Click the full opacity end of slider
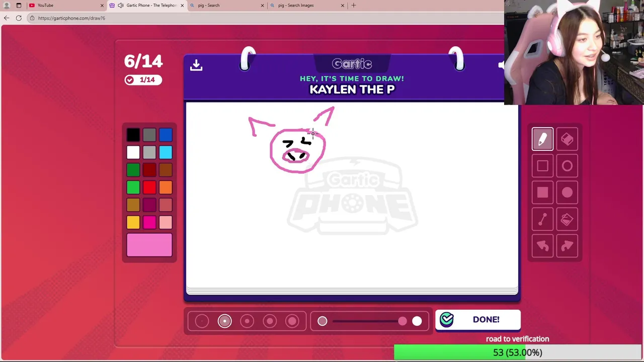 tap(417, 321)
